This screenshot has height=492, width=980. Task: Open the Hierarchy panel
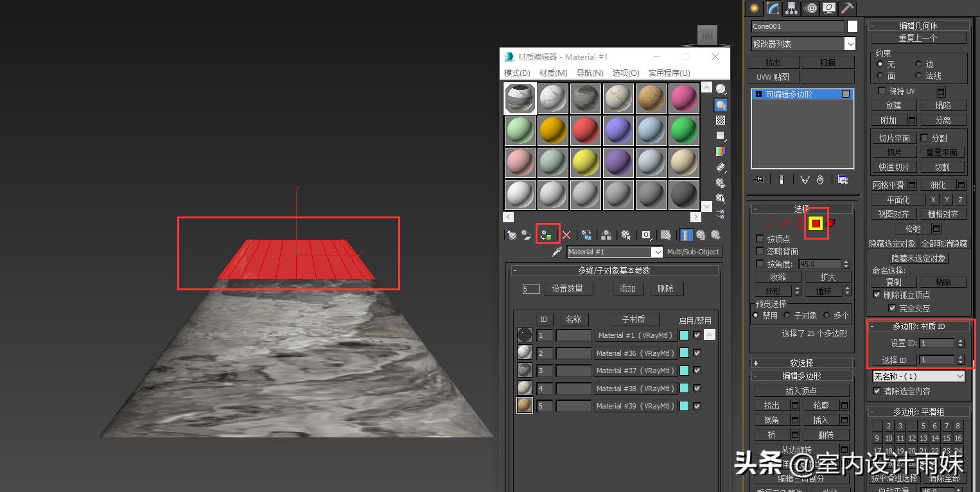click(x=791, y=8)
